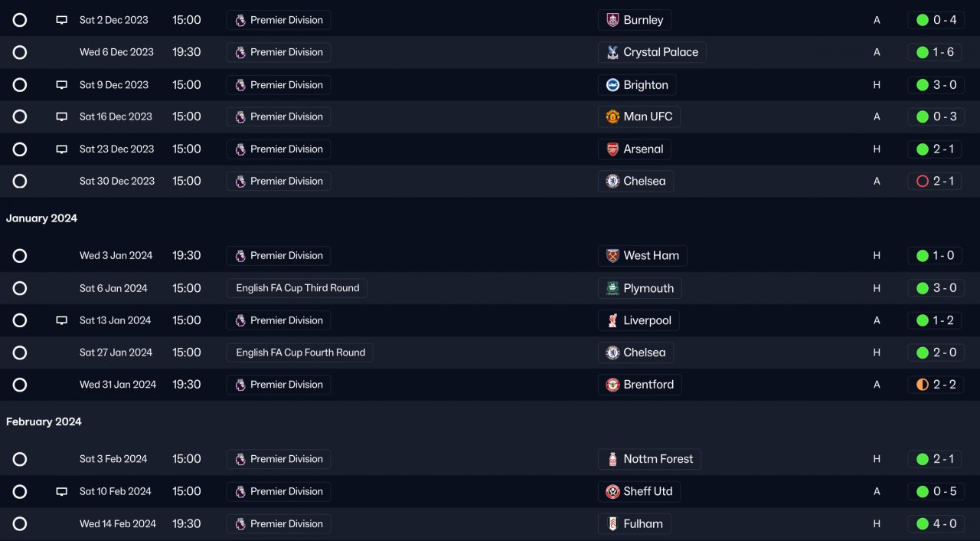View the 2 - 1 loss result at Chelsea
Image resolution: width=980 pixels, height=541 pixels.
pos(935,182)
